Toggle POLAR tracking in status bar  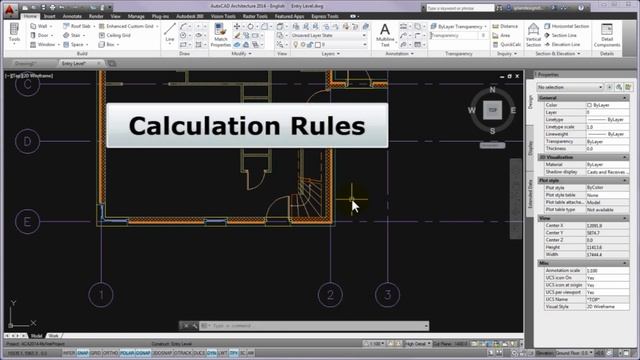click(x=127, y=353)
